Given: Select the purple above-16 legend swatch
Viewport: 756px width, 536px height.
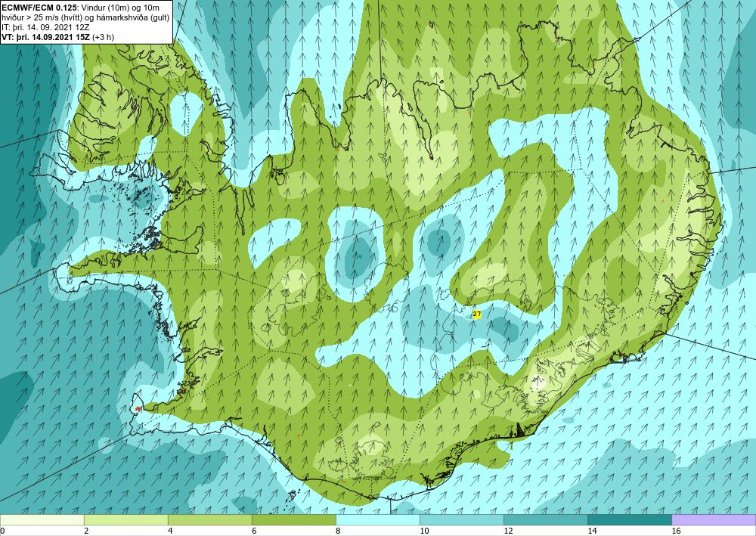Looking at the screenshot, I should pyautogui.click(x=714, y=520).
